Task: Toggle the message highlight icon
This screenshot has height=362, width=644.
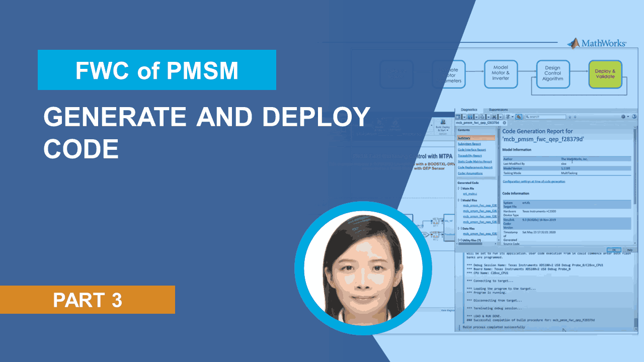Action: (519, 117)
